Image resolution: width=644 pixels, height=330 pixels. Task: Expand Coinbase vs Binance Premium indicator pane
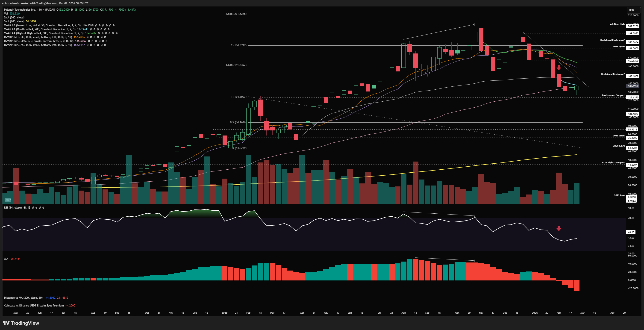(x=34, y=306)
